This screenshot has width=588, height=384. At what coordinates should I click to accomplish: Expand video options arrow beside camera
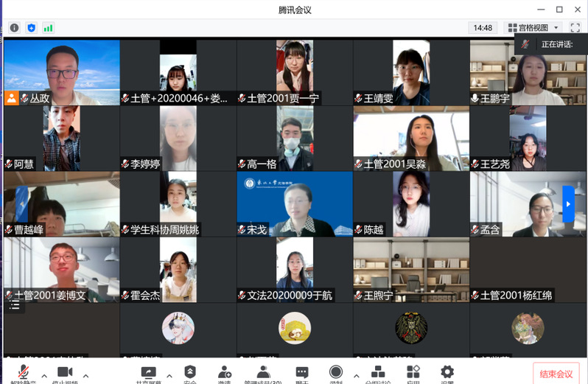tap(85, 375)
